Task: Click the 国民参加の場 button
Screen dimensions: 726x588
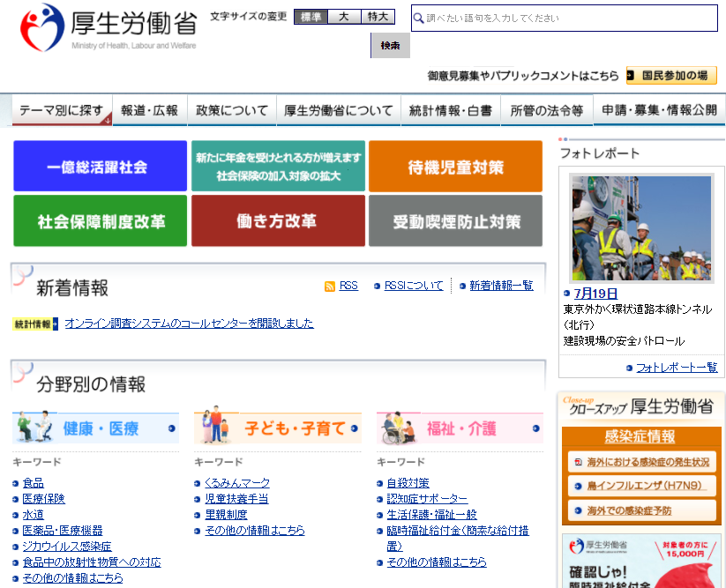Action: point(671,76)
